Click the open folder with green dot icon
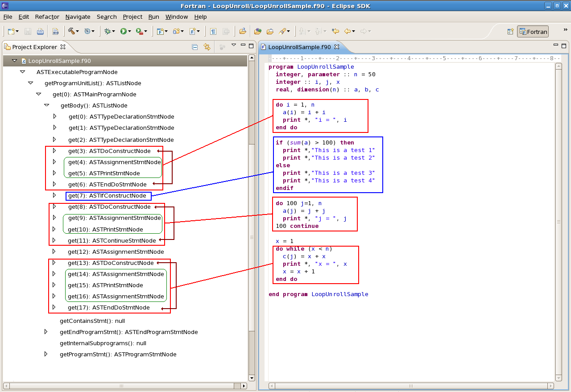Viewport: 571px width, 392px height. pos(258,31)
